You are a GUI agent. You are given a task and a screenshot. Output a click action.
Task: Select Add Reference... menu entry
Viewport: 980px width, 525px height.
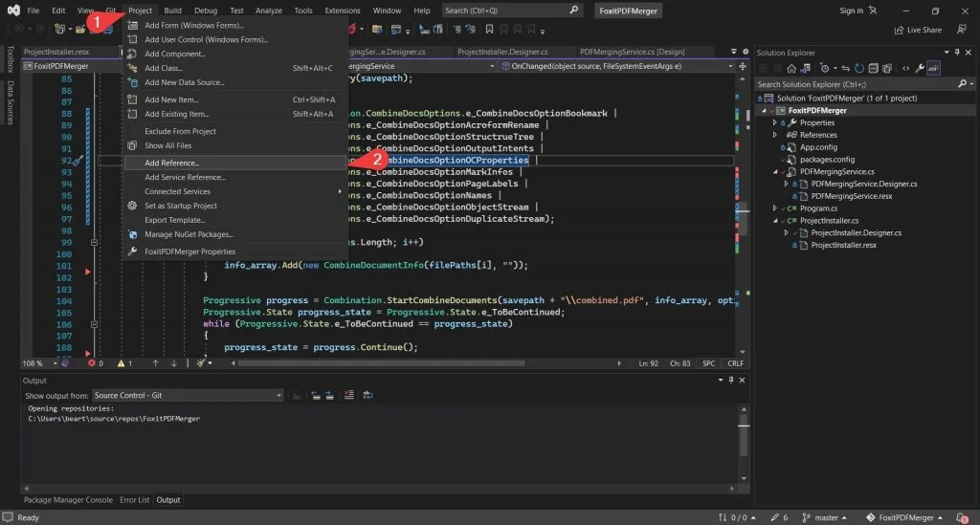(x=235, y=163)
